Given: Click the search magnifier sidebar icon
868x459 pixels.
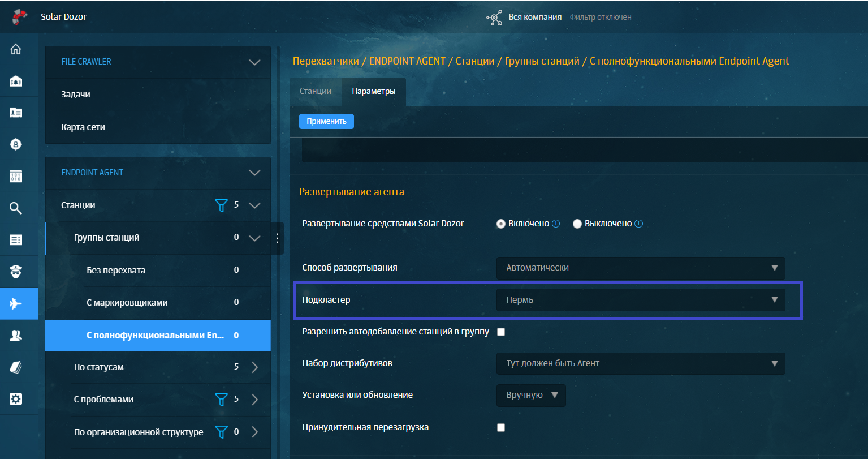Looking at the screenshot, I should pos(16,208).
